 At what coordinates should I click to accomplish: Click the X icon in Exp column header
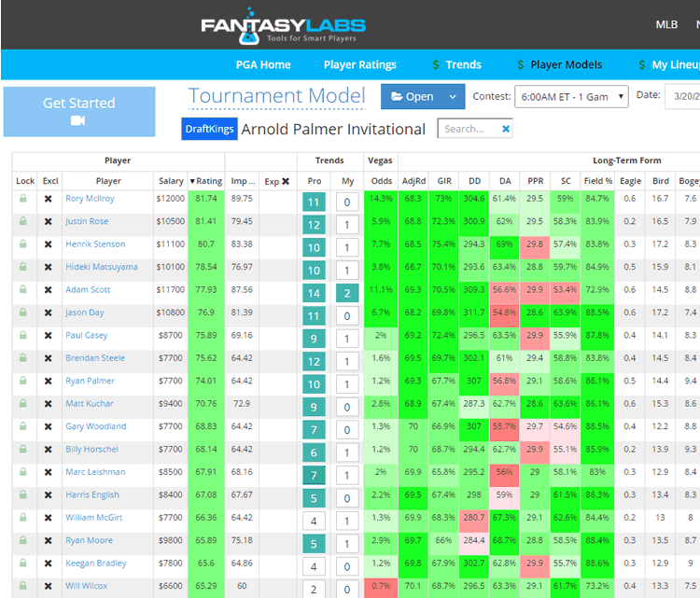pyautogui.click(x=286, y=181)
